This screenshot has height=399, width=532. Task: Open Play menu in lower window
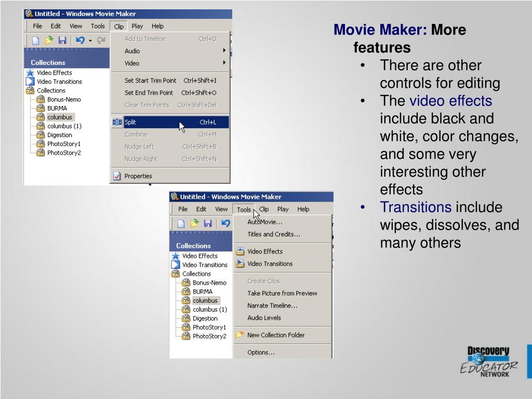click(283, 209)
